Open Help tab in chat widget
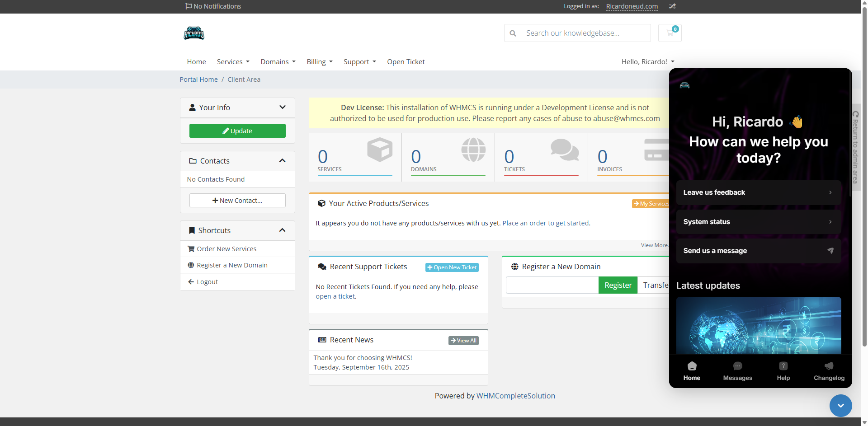 783,371
